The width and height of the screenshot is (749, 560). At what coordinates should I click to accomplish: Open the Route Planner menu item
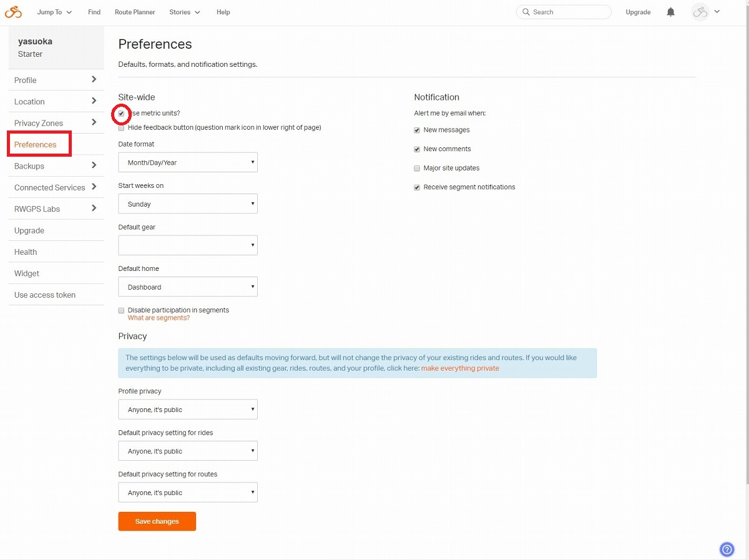click(x=135, y=12)
